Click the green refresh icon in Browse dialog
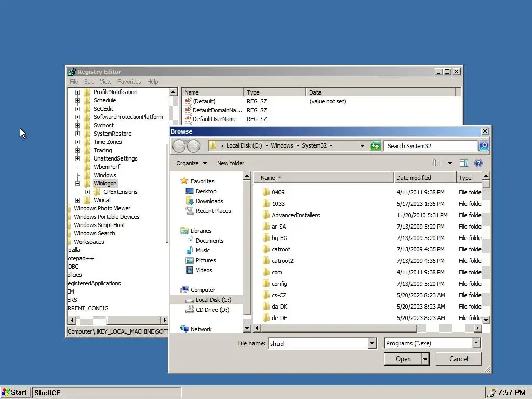This screenshot has height=399, width=532. (375, 146)
